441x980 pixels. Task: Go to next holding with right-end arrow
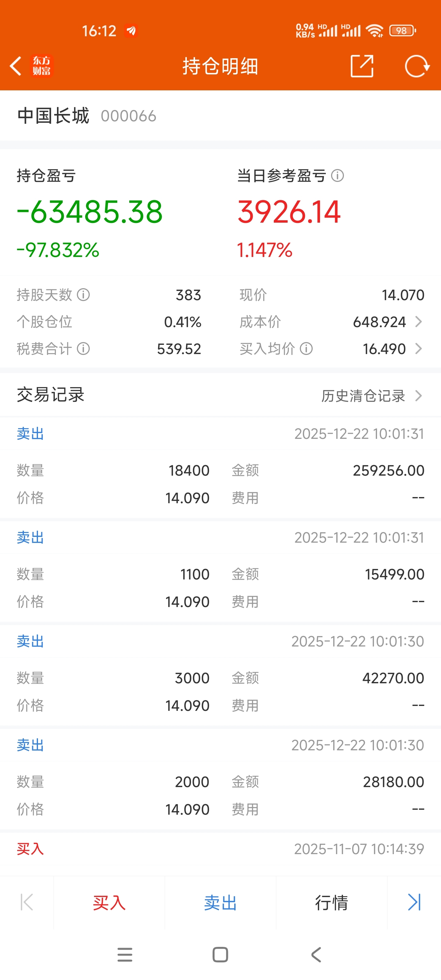tap(414, 902)
